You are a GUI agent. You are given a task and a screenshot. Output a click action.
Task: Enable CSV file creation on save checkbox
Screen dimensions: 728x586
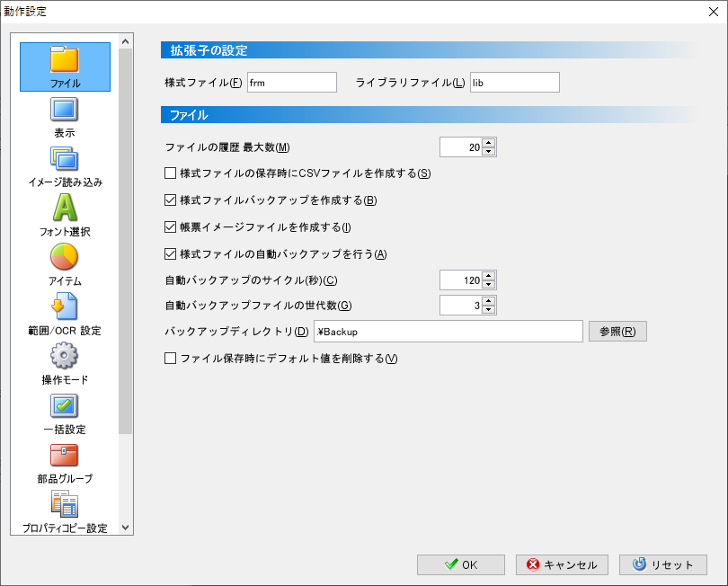click(x=171, y=173)
